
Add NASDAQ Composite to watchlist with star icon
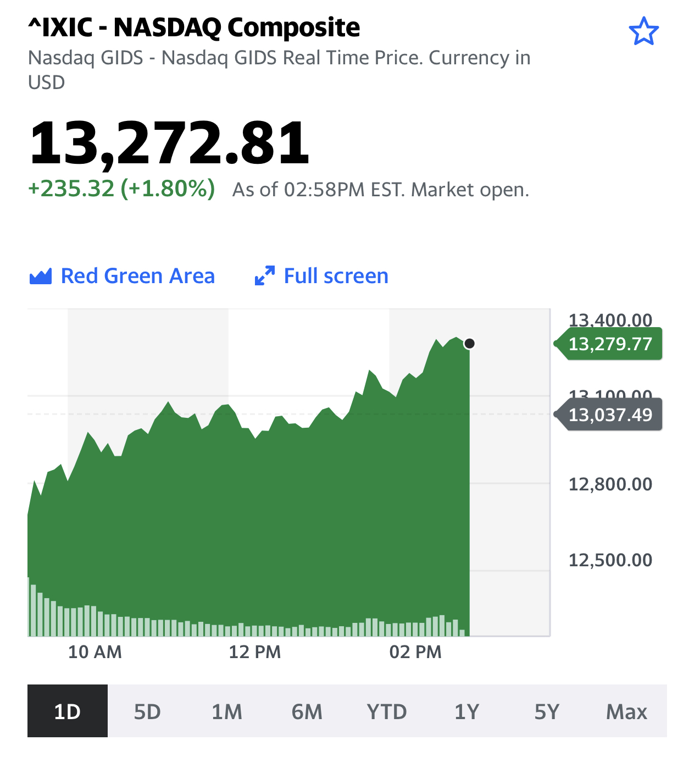coord(643,31)
